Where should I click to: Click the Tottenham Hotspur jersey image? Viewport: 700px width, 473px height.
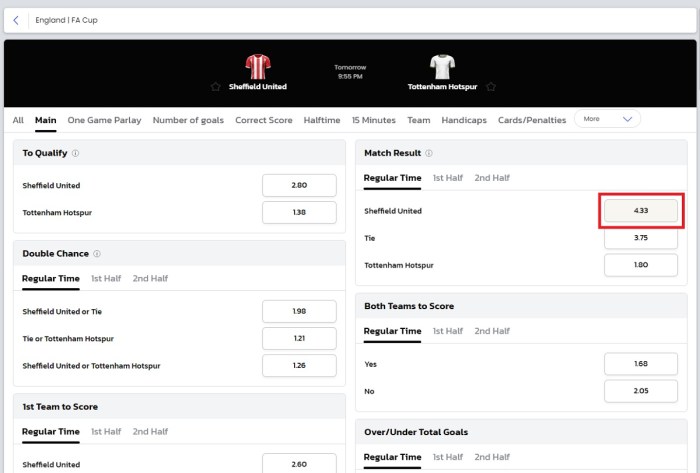(x=442, y=66)
